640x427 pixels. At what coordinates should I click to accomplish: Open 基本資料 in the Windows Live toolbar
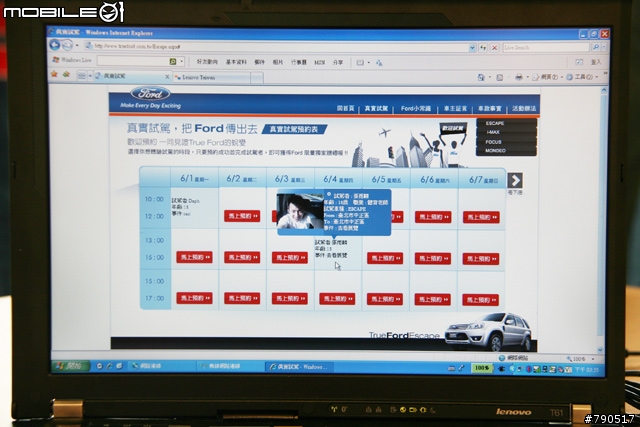coord(236,62)
